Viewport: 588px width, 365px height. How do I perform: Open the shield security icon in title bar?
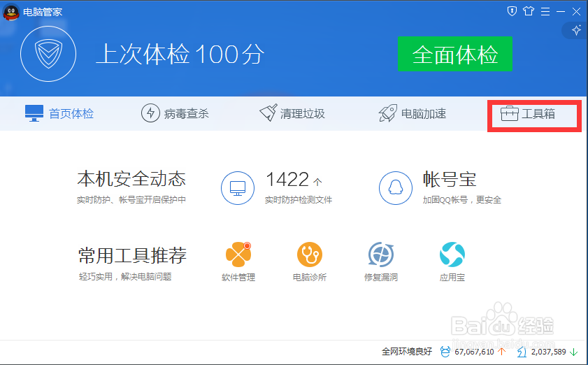click(x=512, y=11)
